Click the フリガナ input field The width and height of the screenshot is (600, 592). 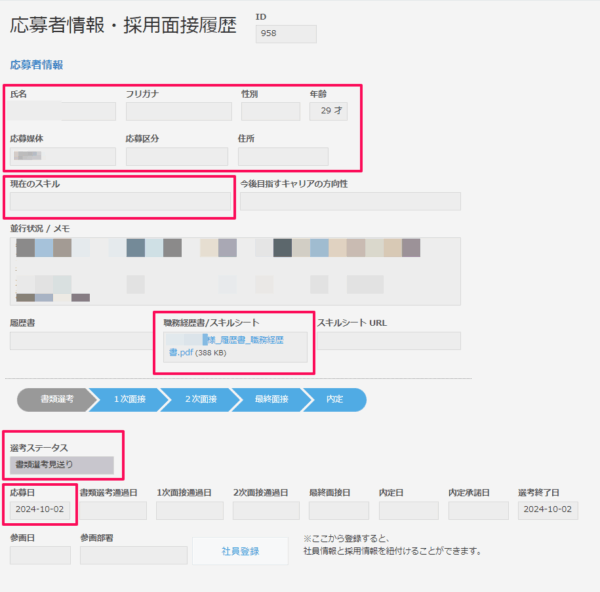[177, 111]
